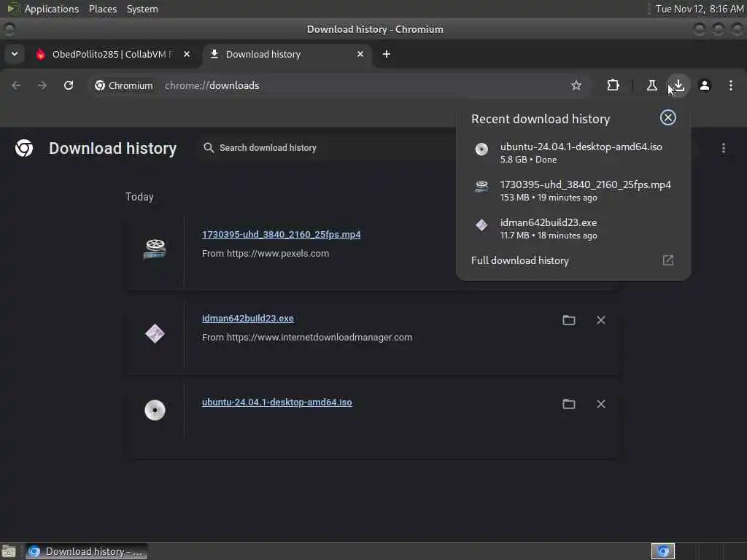Open Full download history external link icon
This screenshot has width=747, height=560.
coord(668,260)
